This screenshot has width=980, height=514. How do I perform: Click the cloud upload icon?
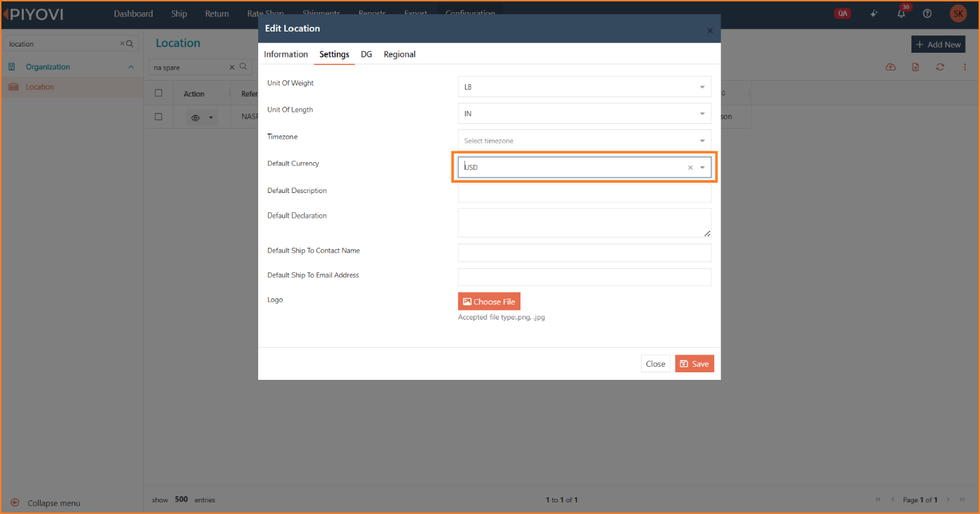[x=890, y=67]
